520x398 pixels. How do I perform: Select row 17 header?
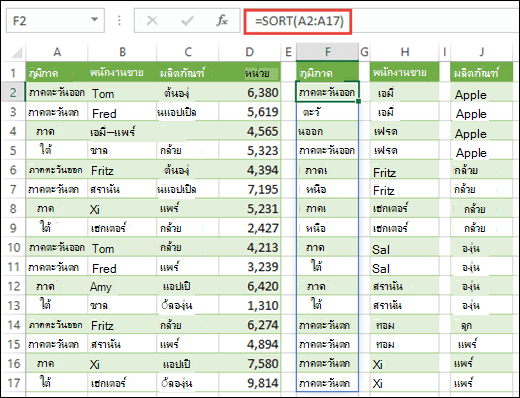tap(13, 383)
